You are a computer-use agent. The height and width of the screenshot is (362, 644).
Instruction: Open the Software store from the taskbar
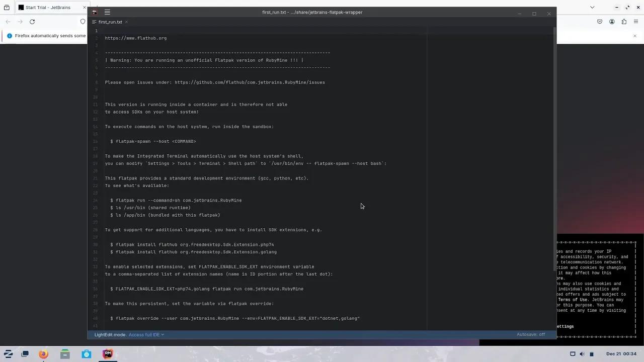coord(87,354)
